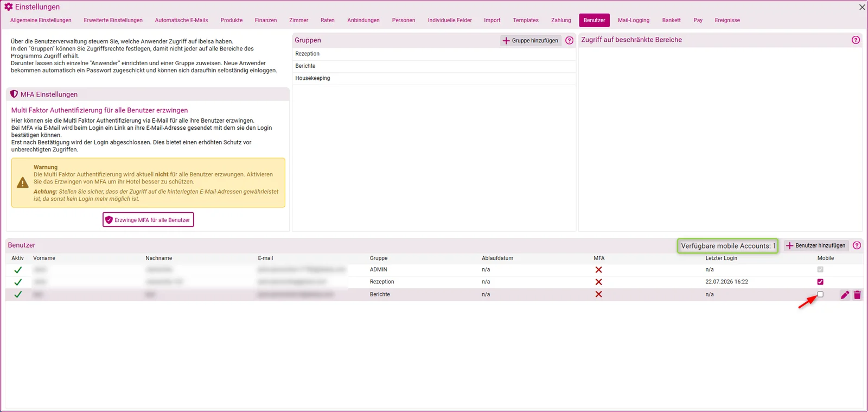Screen dimensions: 868x412
Task: Click the warning triangle icon
Action: point(23,183)
